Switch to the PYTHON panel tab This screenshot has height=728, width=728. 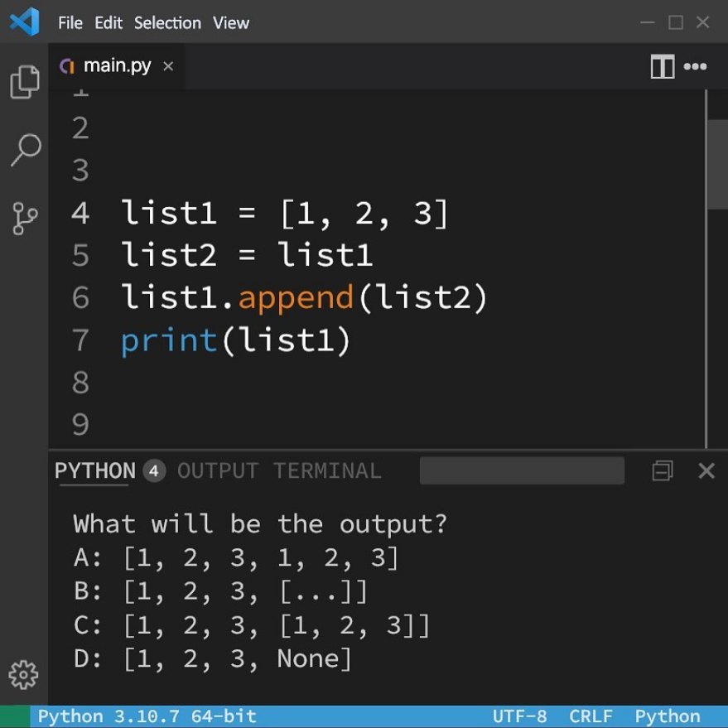(95, 470)
